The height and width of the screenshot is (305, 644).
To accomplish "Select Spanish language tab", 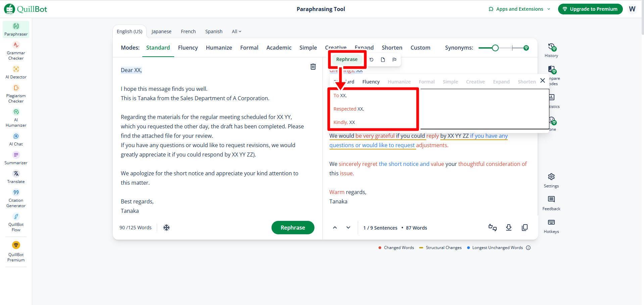I will click(x=214, y=32).
